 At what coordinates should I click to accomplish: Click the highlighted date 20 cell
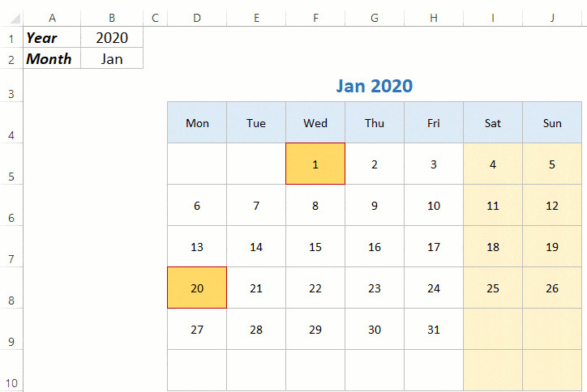[197, 288]
